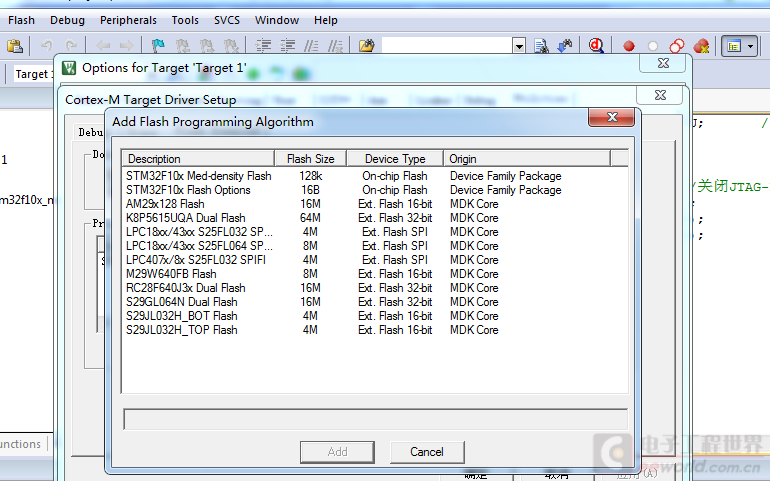Click the Find document icon
This screenshot has height=481, width=770.
click(541, 46)
